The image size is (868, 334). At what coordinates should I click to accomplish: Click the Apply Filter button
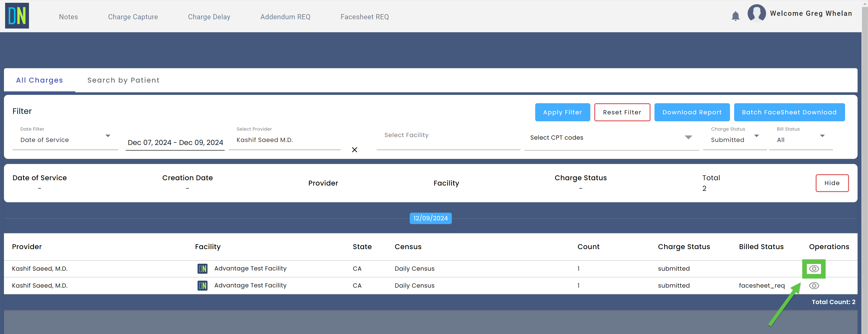tap(562, 112)
